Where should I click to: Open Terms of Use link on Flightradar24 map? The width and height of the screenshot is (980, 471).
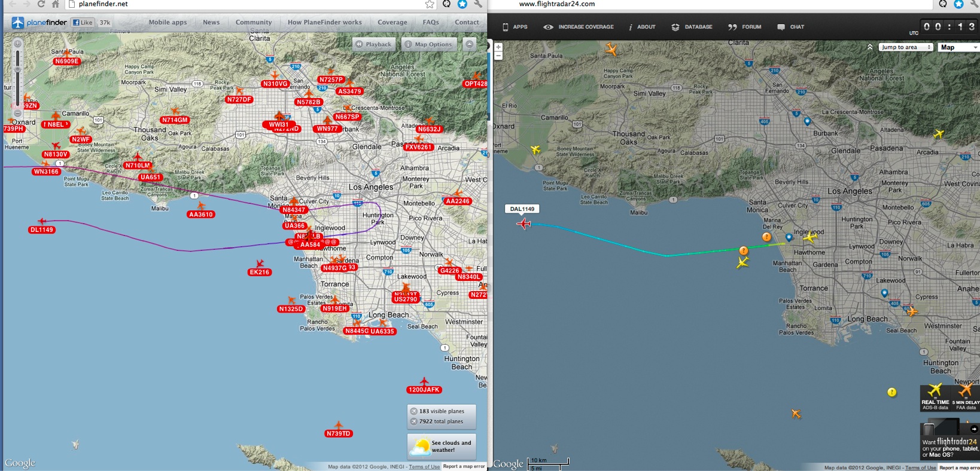pyautogui.click(x=921, y=468)
